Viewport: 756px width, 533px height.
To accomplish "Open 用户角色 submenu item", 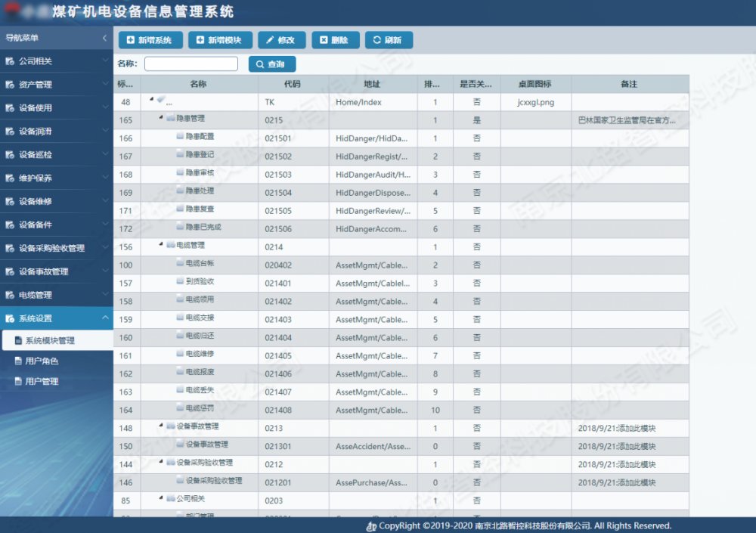I will click(42, 361).
